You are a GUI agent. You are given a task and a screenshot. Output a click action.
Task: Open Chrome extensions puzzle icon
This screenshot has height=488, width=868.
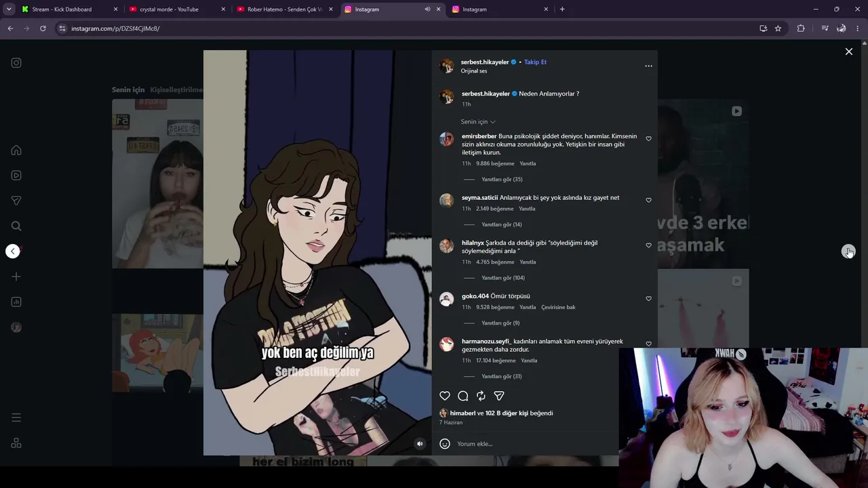coord(801,28)
